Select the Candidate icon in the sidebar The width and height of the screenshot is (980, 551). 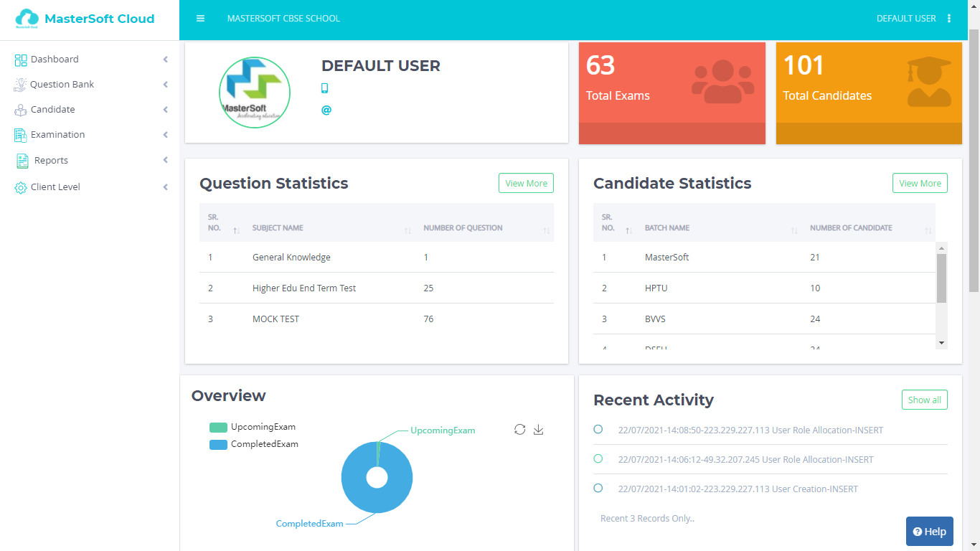19,109
